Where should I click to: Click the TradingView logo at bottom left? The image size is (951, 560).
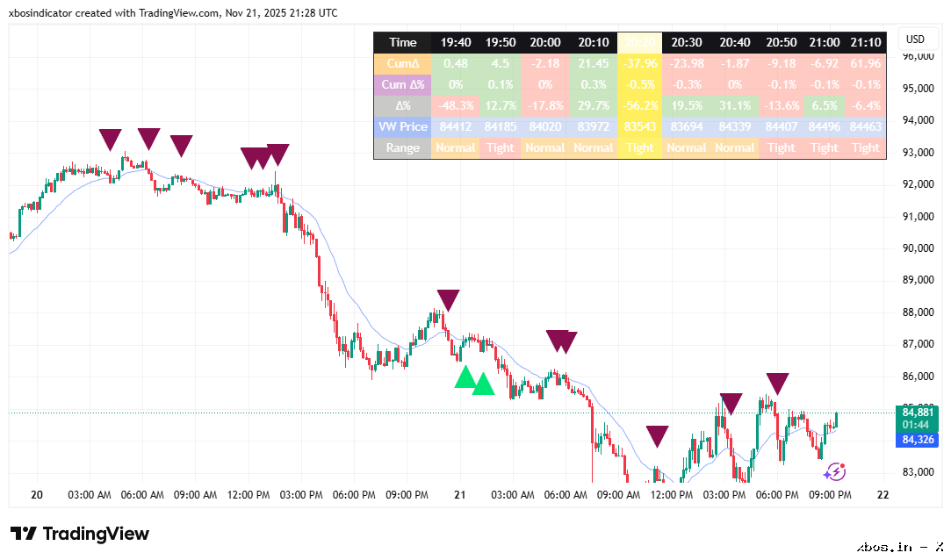pos(80,534)
